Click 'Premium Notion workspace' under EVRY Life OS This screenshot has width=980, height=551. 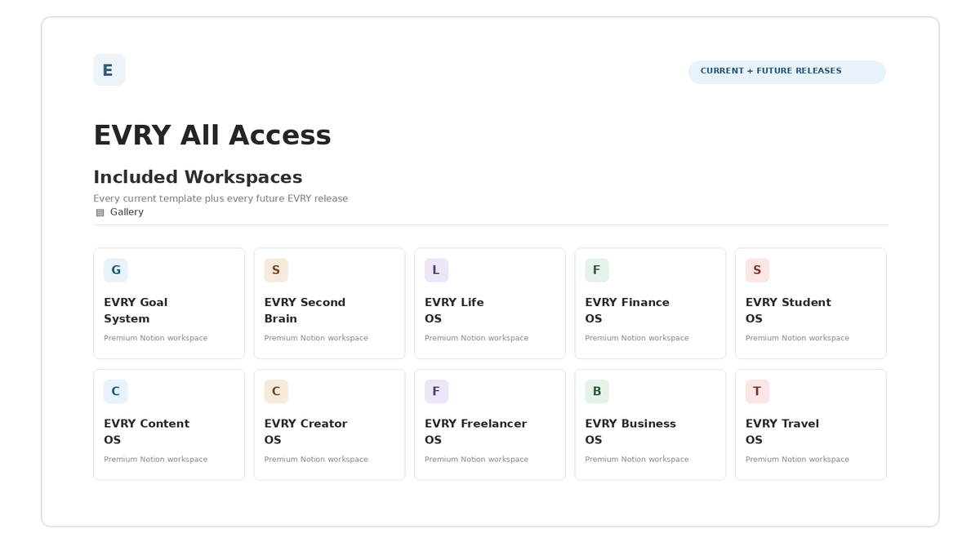(476, 338)
